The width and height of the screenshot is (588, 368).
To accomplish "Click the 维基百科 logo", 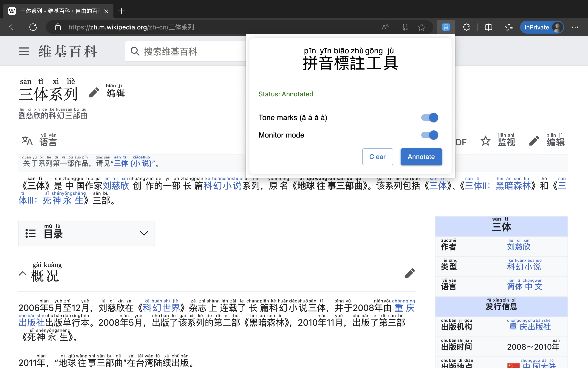I will [x=68, y=51].
